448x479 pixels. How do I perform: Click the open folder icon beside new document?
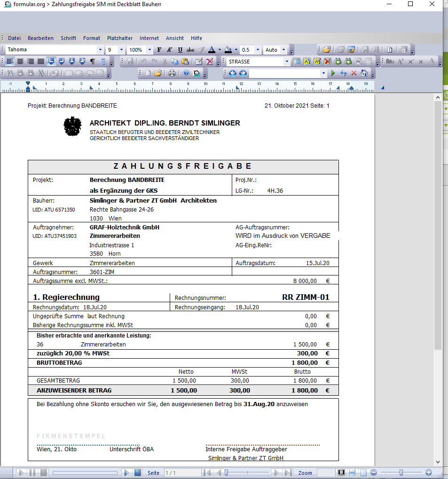coord(158,73)
